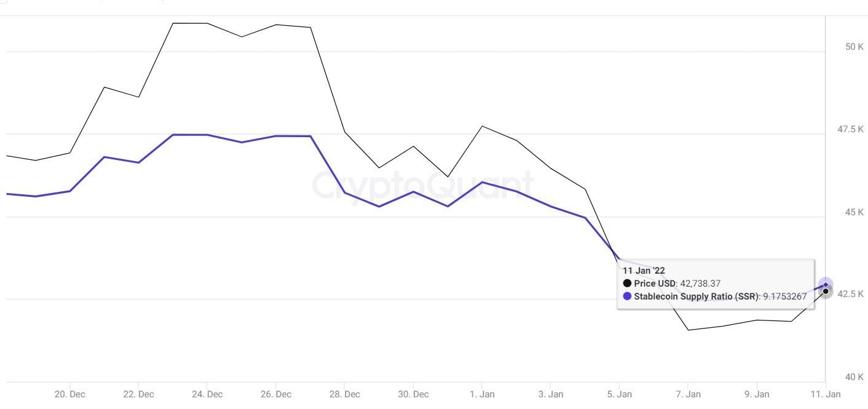868x409 pixels.
Task: Click the 42.5 K price axis label
Action: (x=851, y=294)
